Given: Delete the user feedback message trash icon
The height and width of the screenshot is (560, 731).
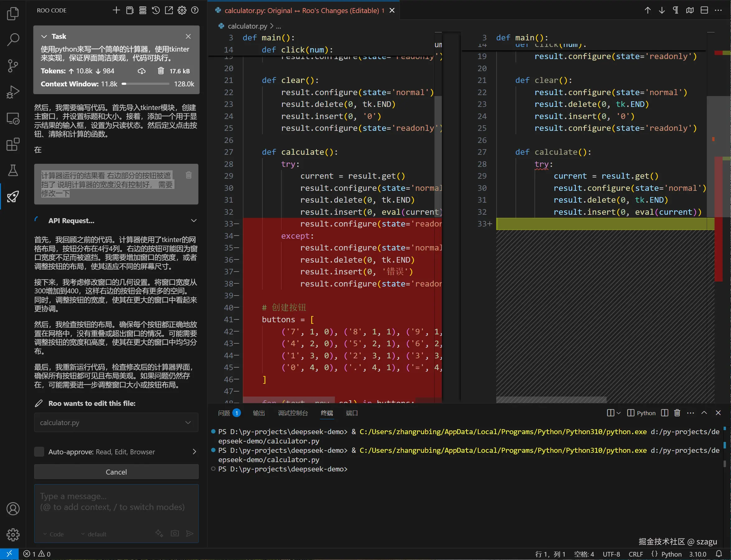Looking at the screenshot, I should click(188, 175).
